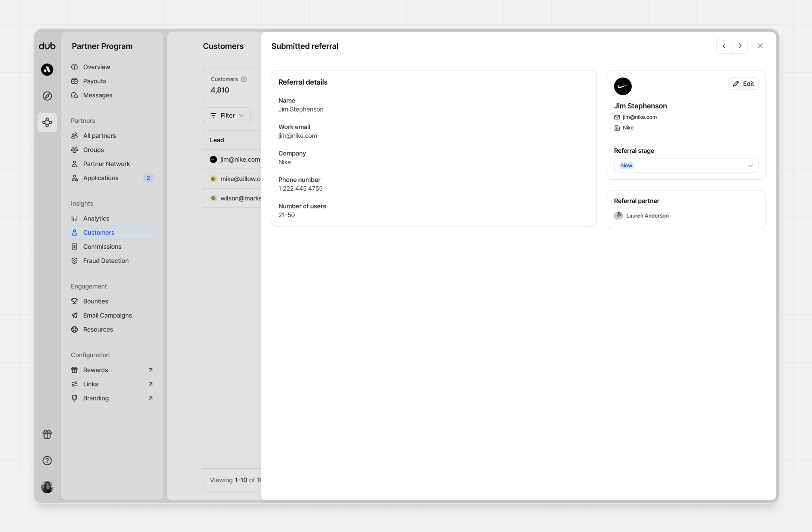Open referral partner Lauren Anderson

pos(647,216)
